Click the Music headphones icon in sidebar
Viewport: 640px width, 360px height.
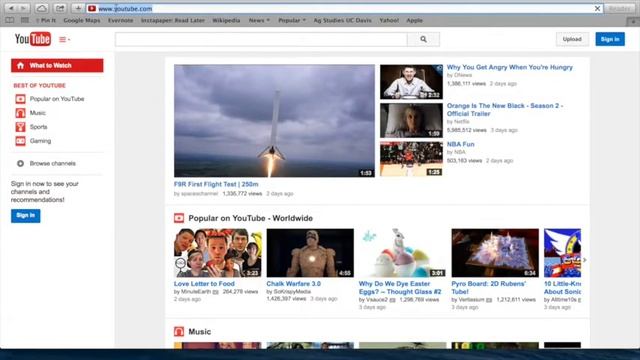[x=20, y=113]
